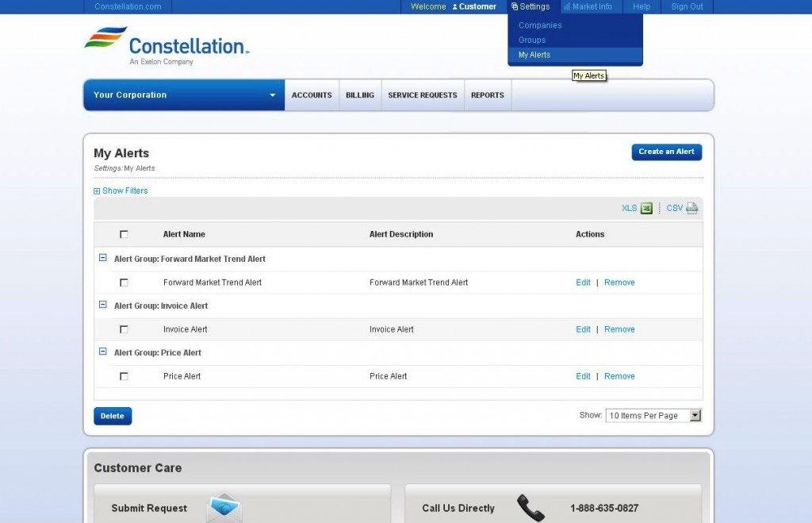Check the Invoice Alert row checkbox
The width and height of the screenshot is (812, 523).
coord(124,329)
